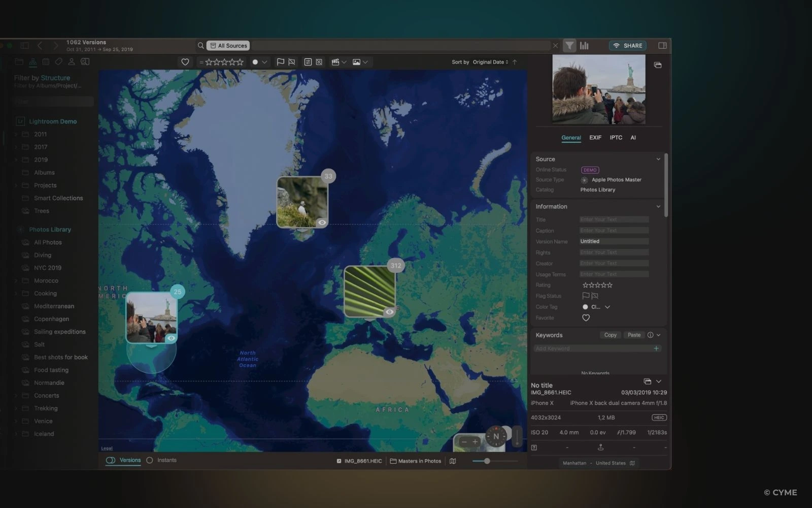Adjust the thumbnail size slider
This screenshot has width=812, height=508.
(x=487, y=461)
